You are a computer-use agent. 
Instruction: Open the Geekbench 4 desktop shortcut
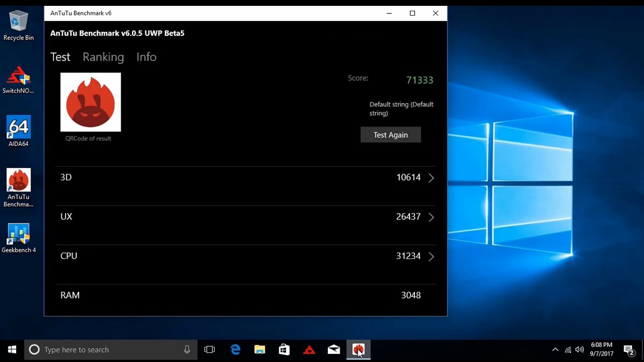(x=18, y=238)
